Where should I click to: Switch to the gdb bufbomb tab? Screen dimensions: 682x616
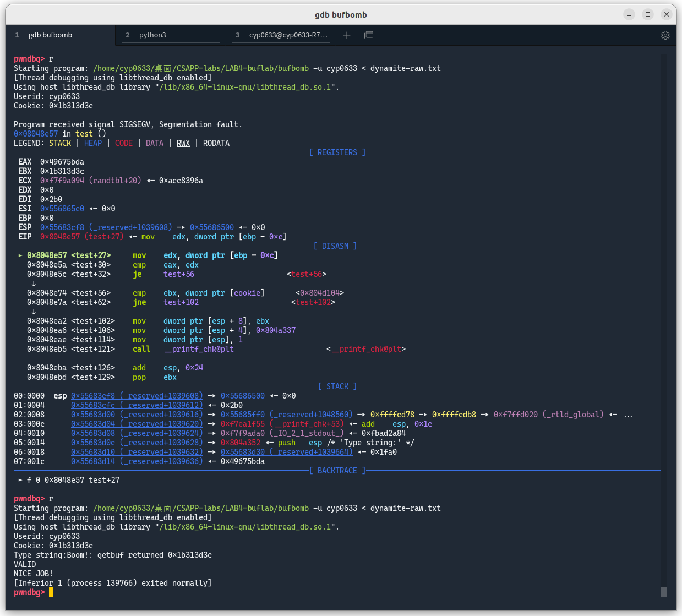point(61,35)
